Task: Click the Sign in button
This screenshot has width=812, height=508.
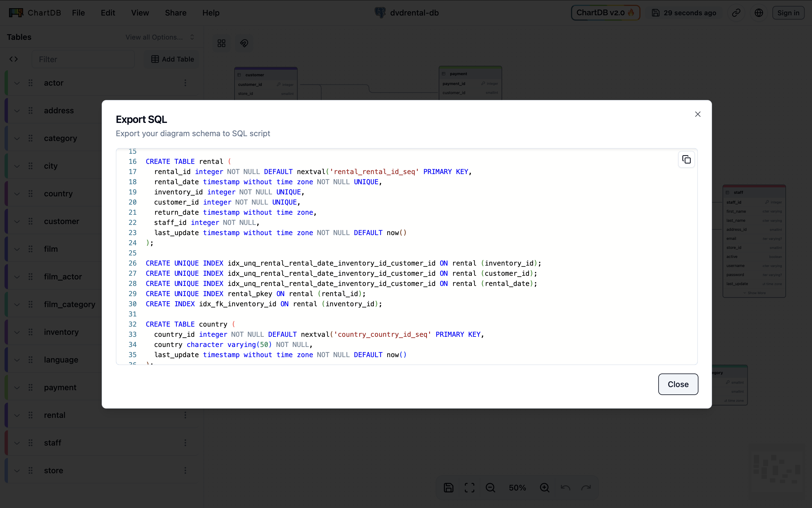Action: (788, 13)
